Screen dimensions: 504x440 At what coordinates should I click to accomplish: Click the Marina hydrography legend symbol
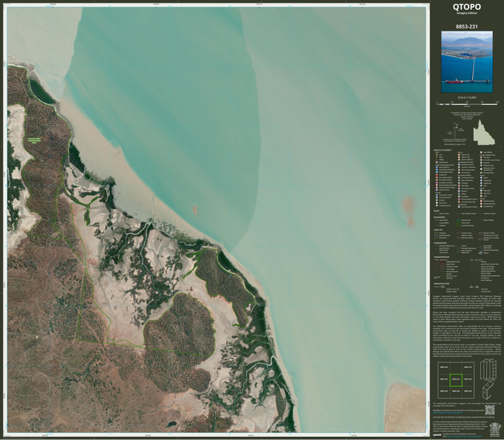(480, 252)
